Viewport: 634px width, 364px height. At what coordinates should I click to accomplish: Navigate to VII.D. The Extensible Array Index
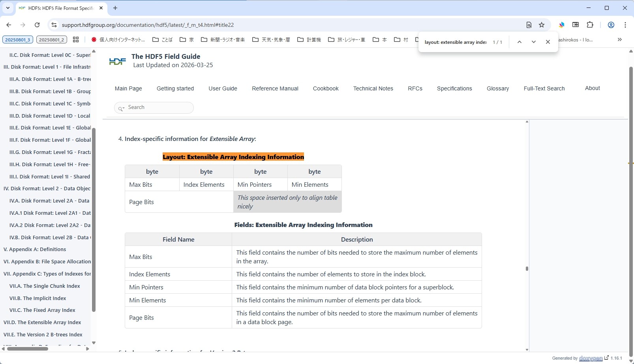click(x=42, y=323)
